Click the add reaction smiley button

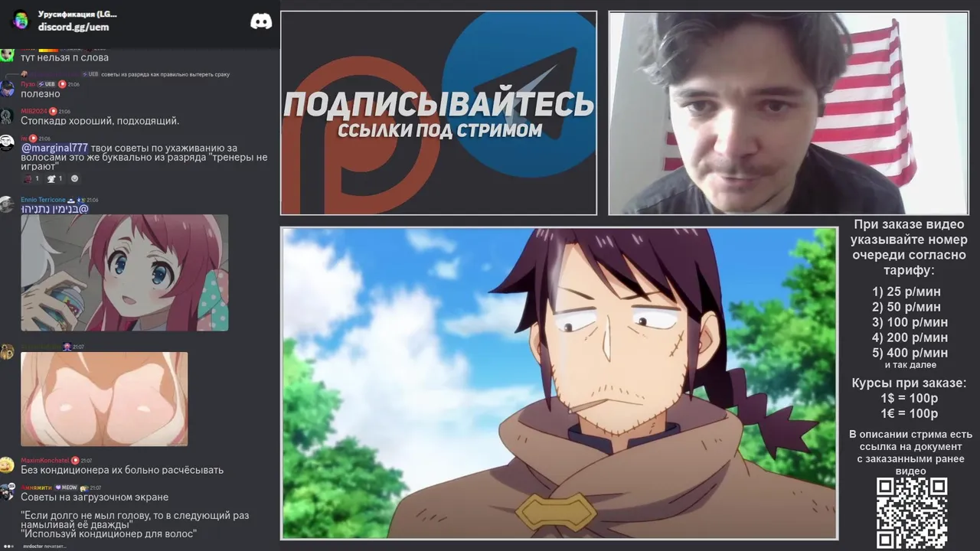74,178
